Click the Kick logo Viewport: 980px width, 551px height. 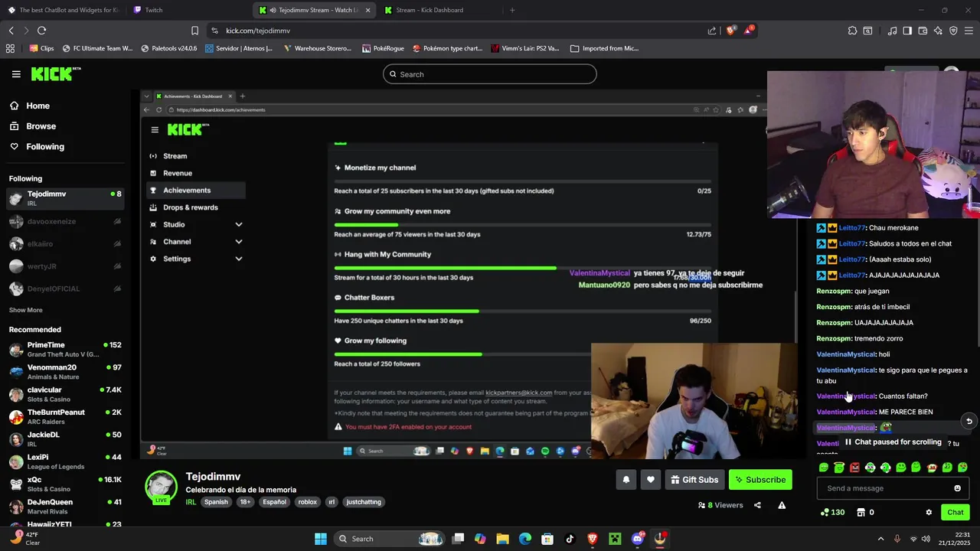[x=55, y=73]
